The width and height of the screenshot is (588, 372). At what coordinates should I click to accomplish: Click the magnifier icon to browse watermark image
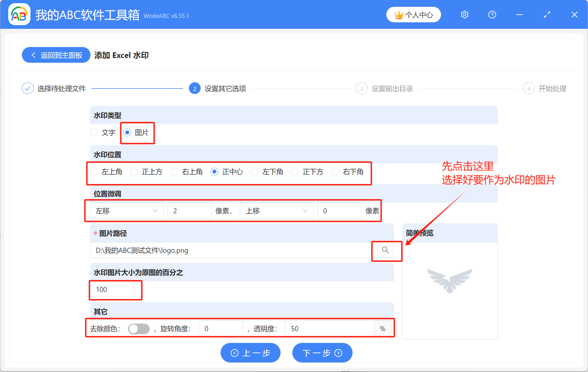point(386,250)
